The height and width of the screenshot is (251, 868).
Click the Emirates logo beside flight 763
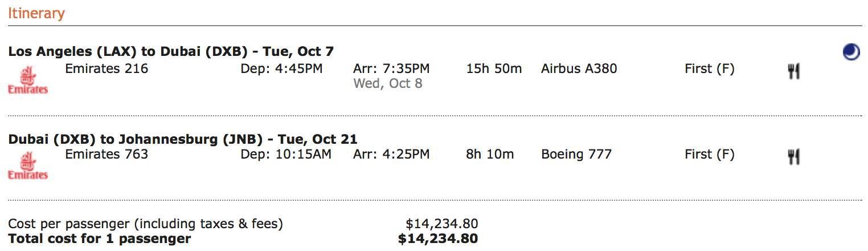(x=28, y=165)
